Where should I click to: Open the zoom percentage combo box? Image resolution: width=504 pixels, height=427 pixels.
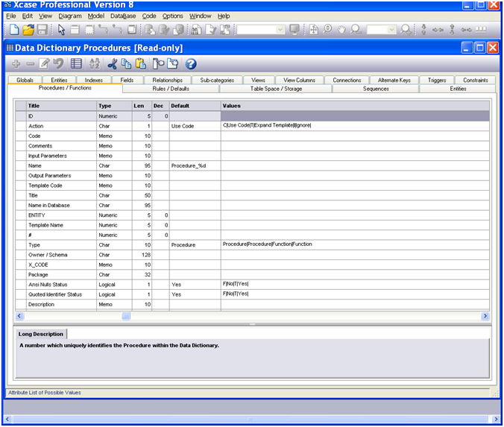click(381, 30)
